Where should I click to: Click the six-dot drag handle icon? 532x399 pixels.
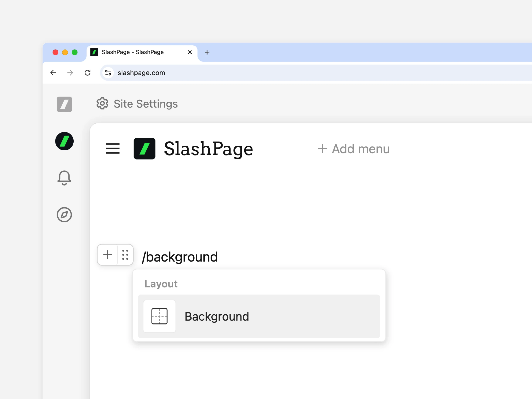point(125,255)
